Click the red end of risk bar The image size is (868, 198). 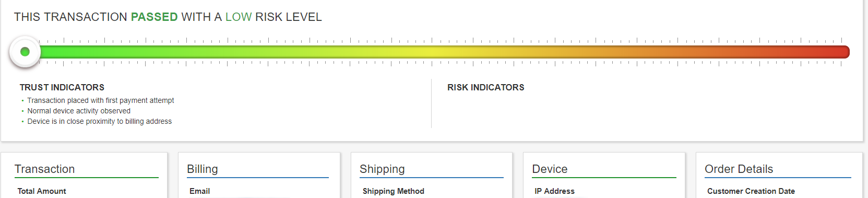[x=835, y=52]
